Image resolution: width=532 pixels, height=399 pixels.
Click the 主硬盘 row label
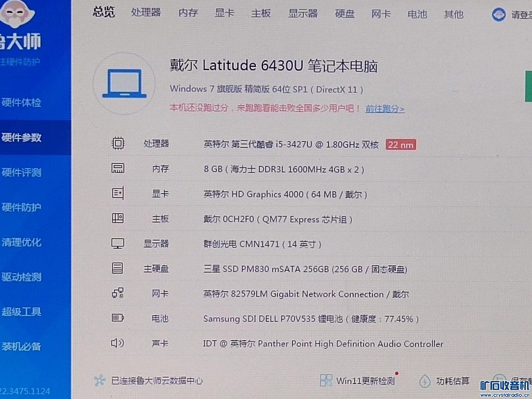pos(156,268)
